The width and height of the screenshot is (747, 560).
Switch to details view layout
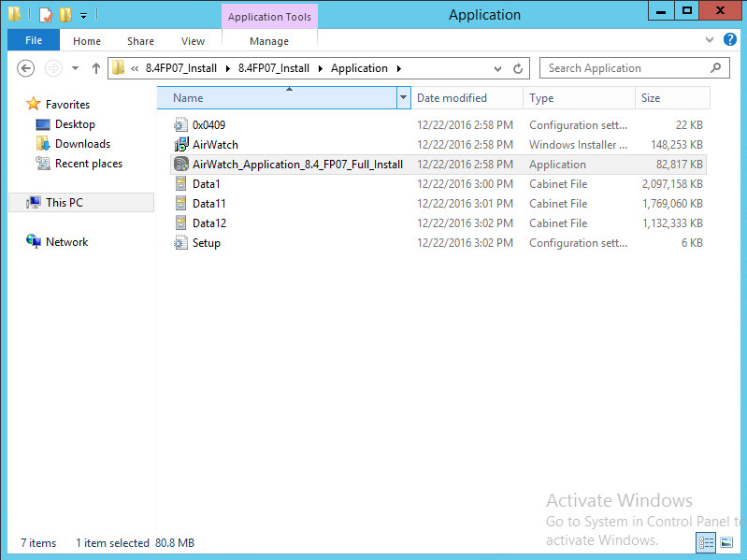click(x=706, y=542)
